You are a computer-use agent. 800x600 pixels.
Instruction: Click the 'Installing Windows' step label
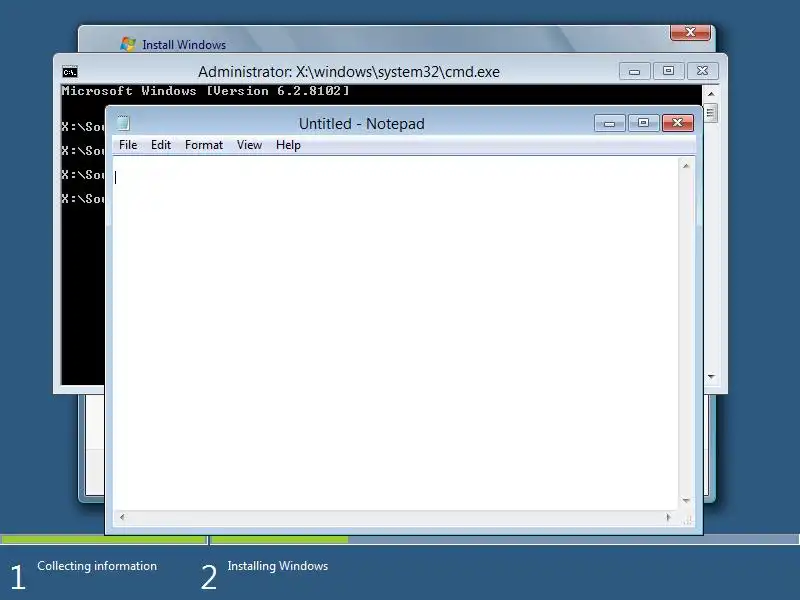[x=278, y=566]
